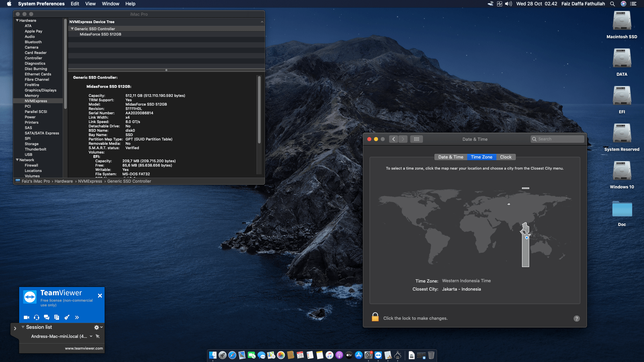Screen dimensions: 644x362
Task: Click the help question mark button
Action: coord(576,318)
